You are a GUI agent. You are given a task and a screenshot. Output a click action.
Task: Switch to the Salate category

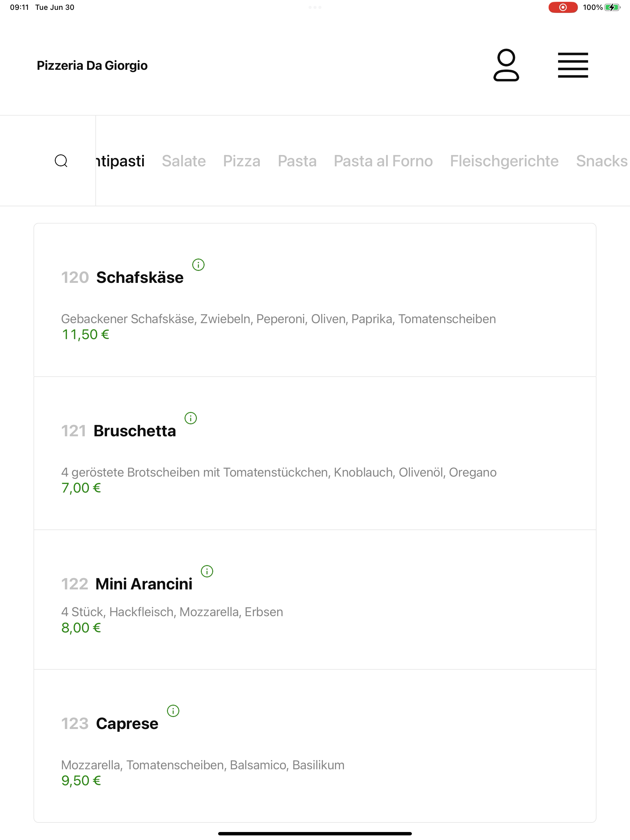point(184,161)
